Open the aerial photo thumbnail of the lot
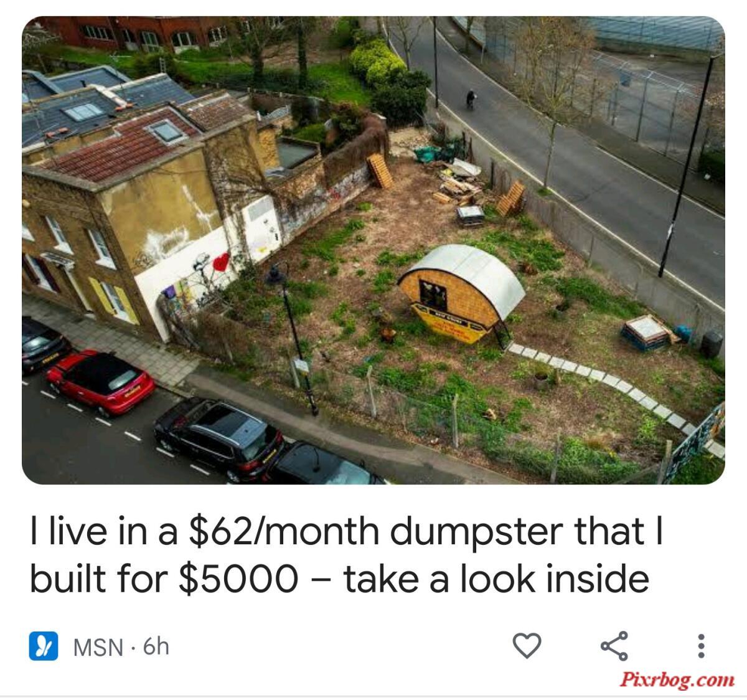Image resolution: width=747 pixels, height=700 pixels. (374, 250)
